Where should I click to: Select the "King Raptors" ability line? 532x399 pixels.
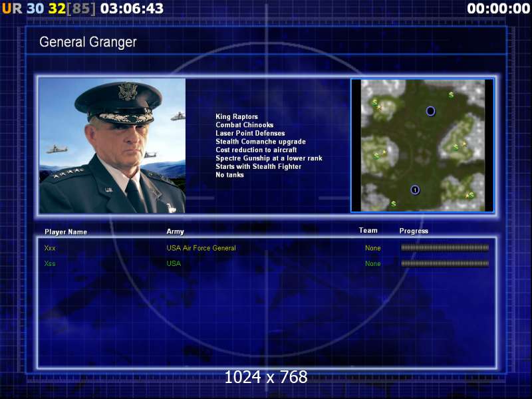tap(237, 117)
